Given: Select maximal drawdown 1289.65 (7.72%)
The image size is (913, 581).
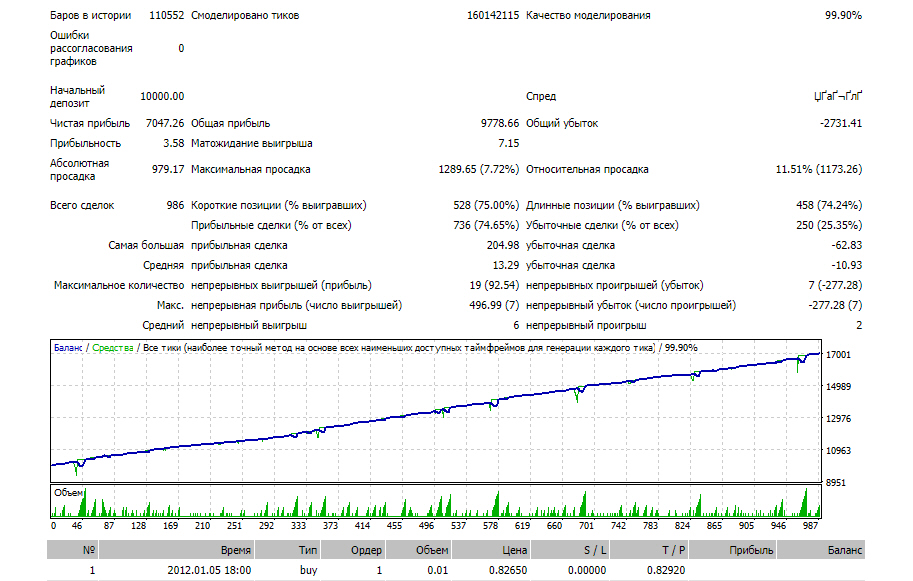Looking at the screenshot, I should pos(479,169).
